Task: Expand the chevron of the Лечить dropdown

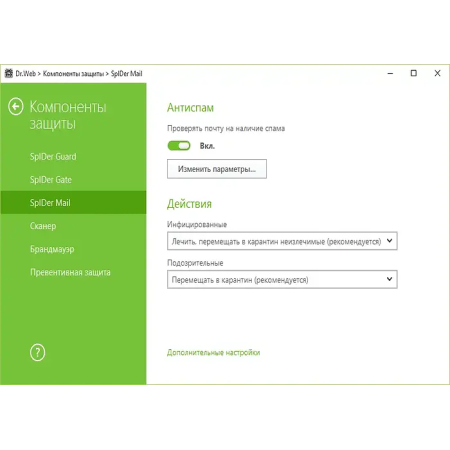Action: (389, 241)
